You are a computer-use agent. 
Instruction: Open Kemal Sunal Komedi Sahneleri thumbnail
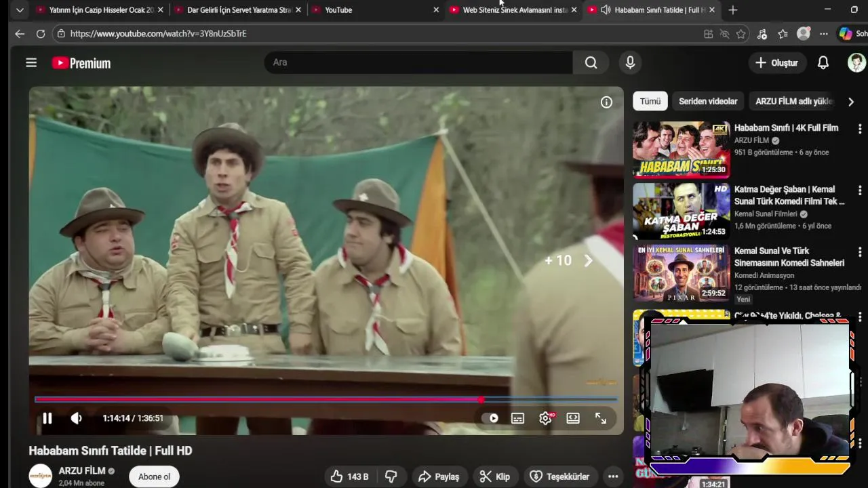pyautogui.click(x=682, y=272)
